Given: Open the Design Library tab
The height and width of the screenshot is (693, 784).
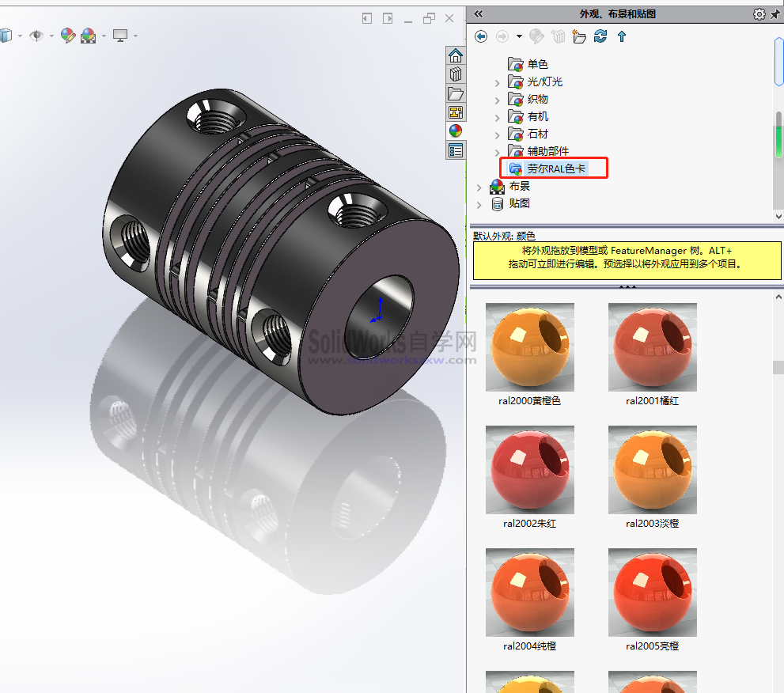Looking at the screenshot, I should [x=456, y=74].
